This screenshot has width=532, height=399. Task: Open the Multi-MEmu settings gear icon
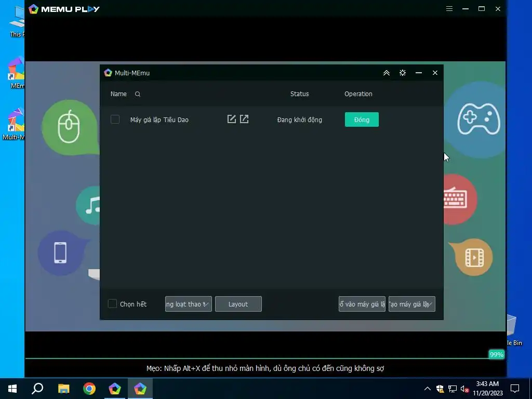tap(403, 73)
